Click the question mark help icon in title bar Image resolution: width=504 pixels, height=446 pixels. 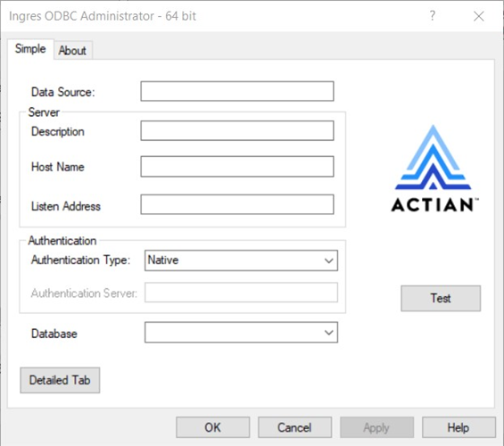pyautogui.click(x=433, y=15)
